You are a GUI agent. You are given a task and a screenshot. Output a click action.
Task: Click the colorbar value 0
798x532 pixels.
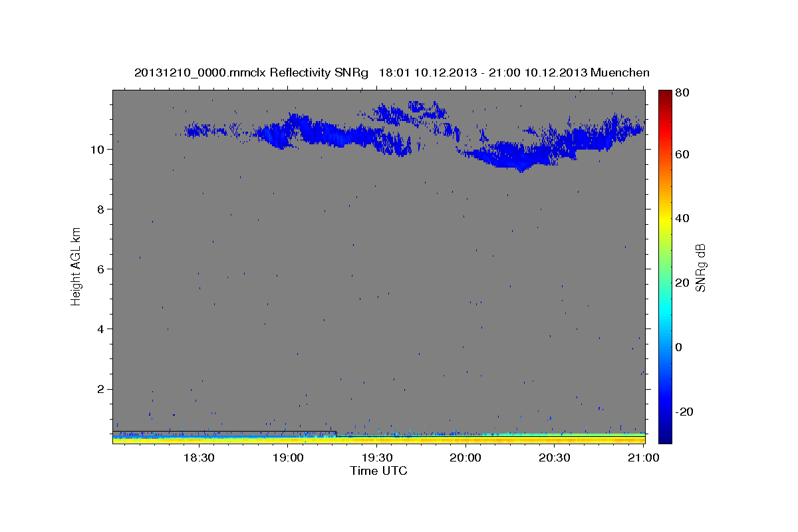[x=680, y=347]
